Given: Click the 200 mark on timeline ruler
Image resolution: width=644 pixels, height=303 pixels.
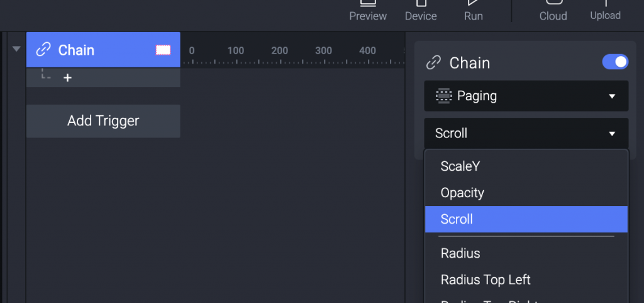Looking at the screenshot, I should click(x=279, y=50).
